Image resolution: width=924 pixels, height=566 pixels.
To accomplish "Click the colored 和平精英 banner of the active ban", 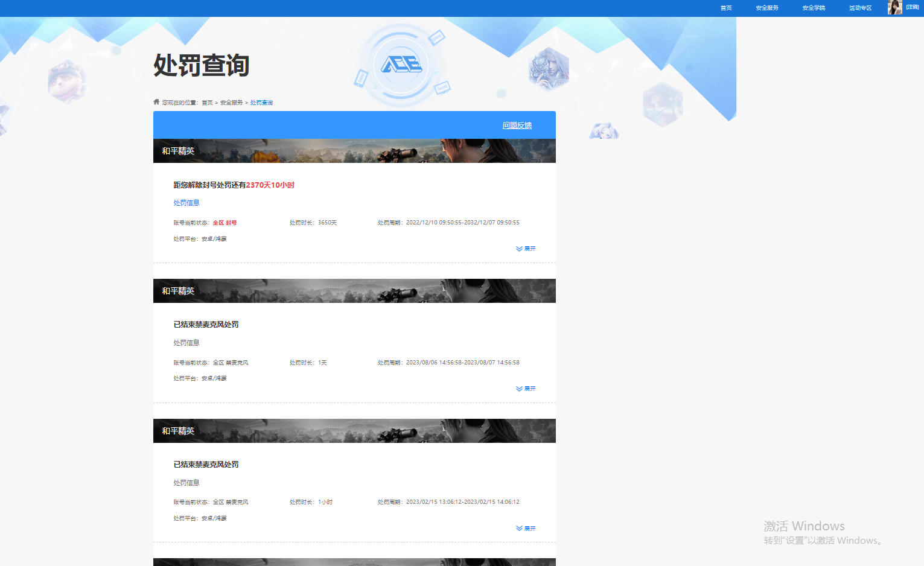I will (x=354, y=151).
